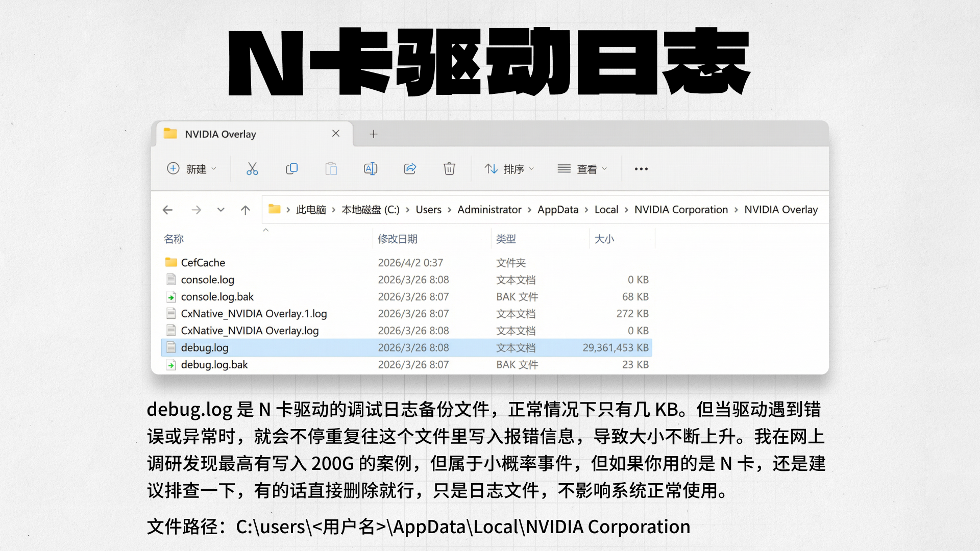Screen dimensions: 980x551
Task: Select the NVIDIA Overlay tab
Action: point(220,134)
